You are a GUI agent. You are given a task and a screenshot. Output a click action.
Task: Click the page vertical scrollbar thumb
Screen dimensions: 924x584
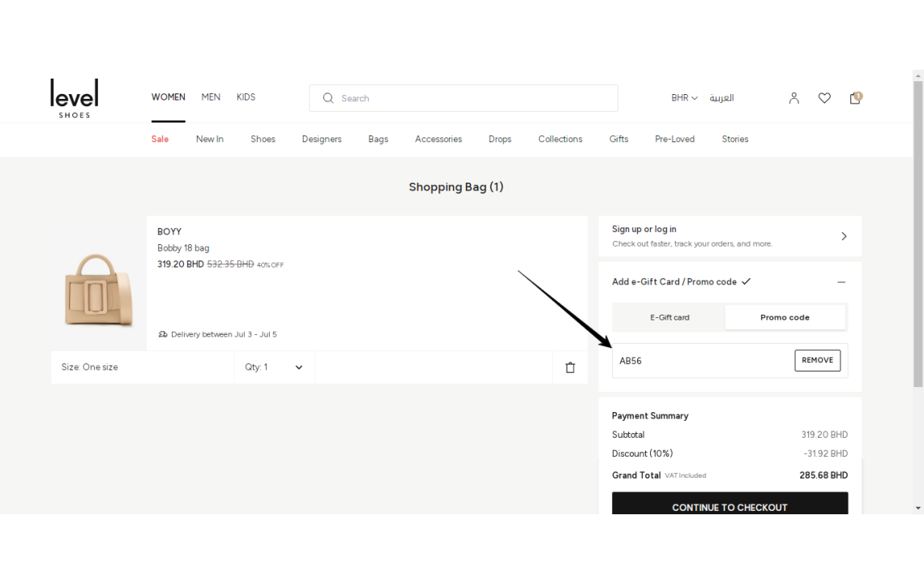click(918, 234)
